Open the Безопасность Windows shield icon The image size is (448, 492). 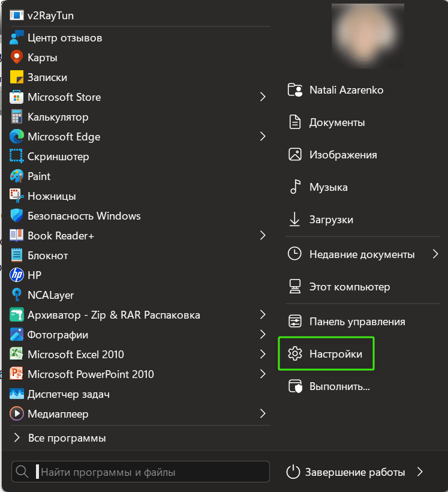17,215
